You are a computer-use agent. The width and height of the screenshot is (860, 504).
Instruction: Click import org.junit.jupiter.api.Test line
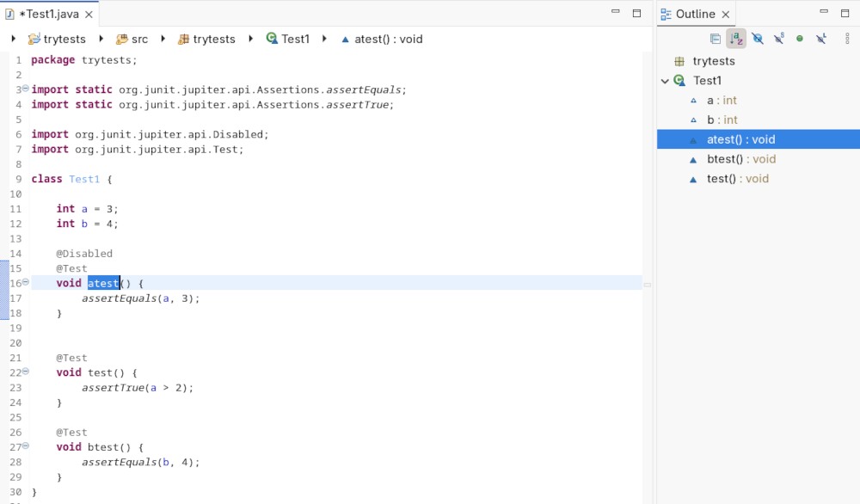[x=138, y=149]
